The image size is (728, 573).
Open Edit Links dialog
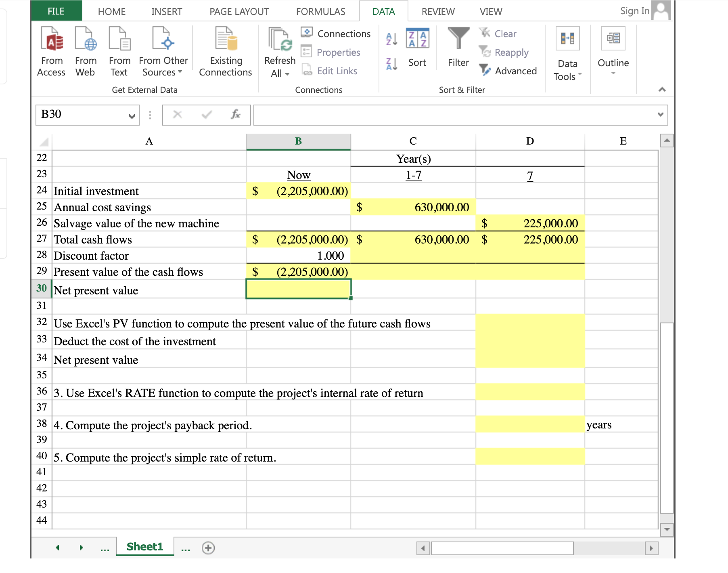333,71
